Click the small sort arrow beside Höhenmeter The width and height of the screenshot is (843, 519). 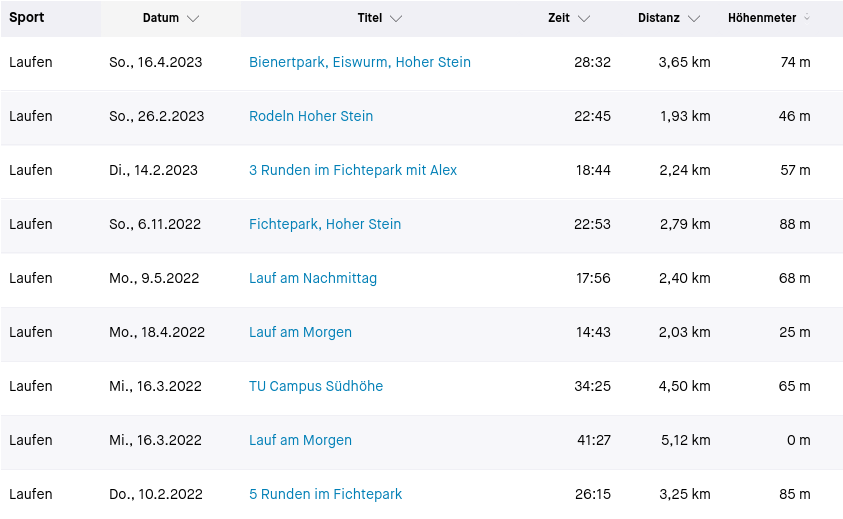pyautogui.click(x=807, y=18)
